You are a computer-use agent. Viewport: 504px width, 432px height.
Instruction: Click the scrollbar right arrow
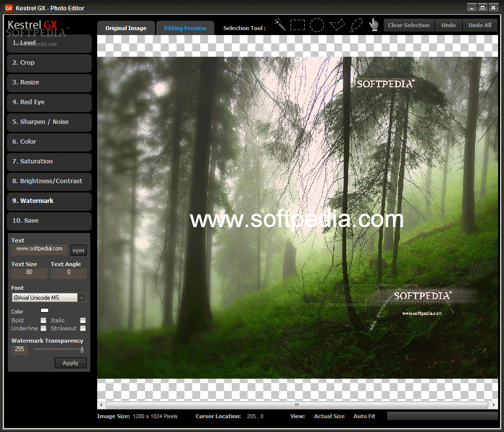point(494,405)
